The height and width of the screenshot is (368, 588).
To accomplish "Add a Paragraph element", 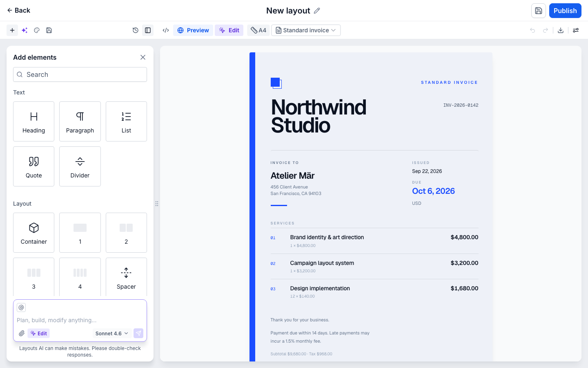I will pyautogui.click(x=80, y=121).
